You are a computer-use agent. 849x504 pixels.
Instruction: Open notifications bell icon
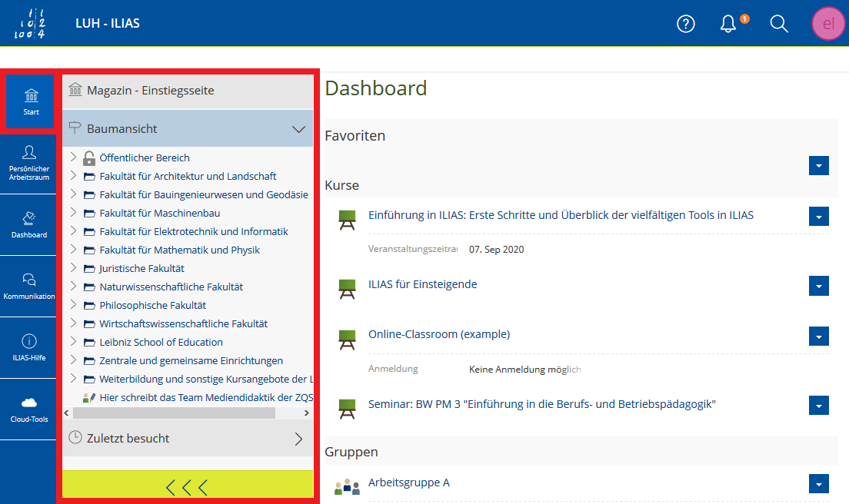click(x=728, y=24)
